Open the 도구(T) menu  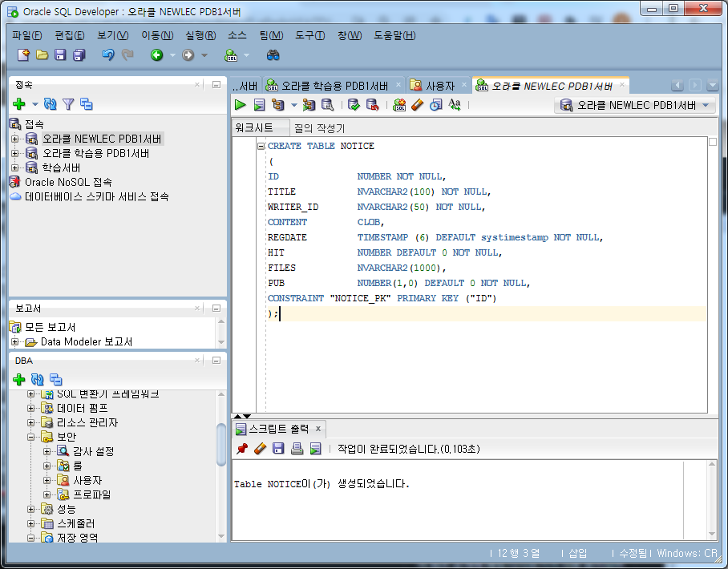[x=309, y=35]
